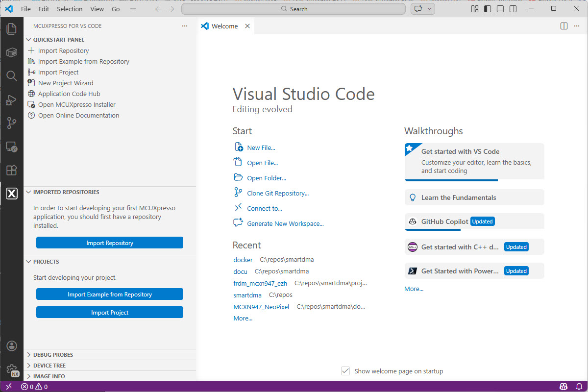Viewport: 588px width, 392px height.
Task: Click the Search command center box
Action: pyautogui.click(x=294, y=9)
